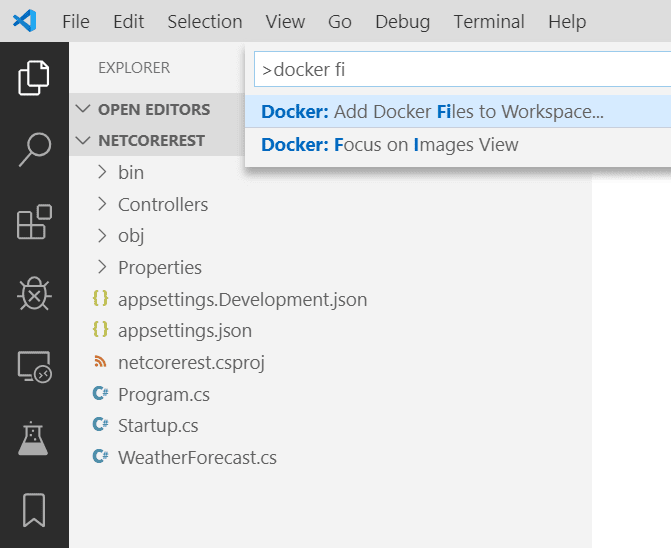Click the OPEN EDITORS header label
671x548 pixels.
(154, 110)
